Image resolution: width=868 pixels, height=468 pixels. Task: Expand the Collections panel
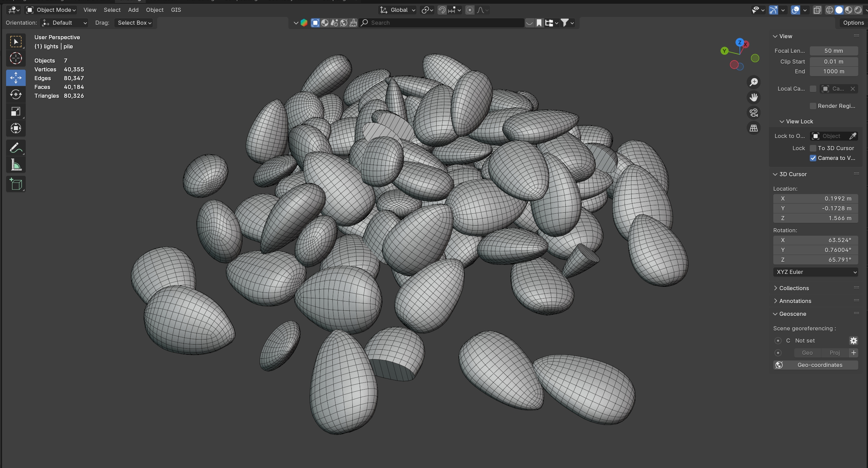click(794, 288)
